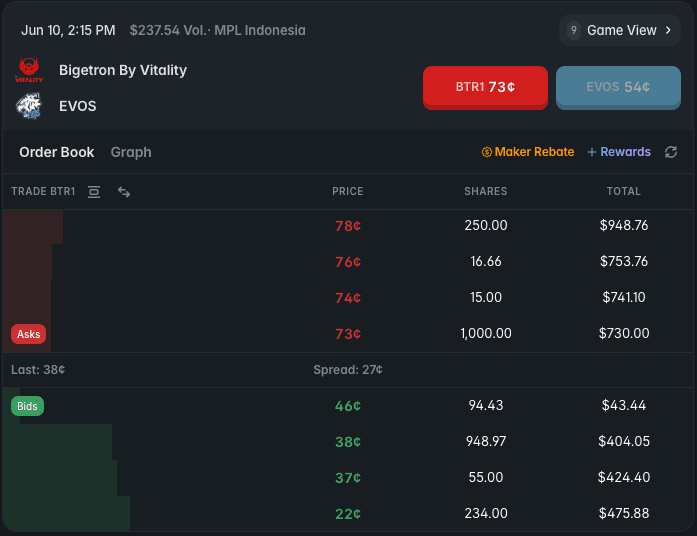The image size is (697, 536).
Task: Buy EVOS at 54¢
Action: [618, 87]
